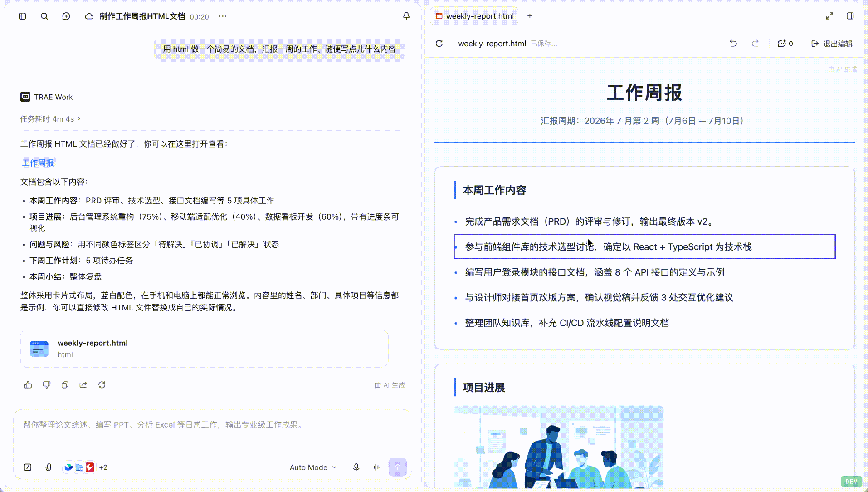Image resolution: width=868 pixels, height=492 pixels.
Task: Click the TRAE Work assistant logo
Action: tap(25, 97)
